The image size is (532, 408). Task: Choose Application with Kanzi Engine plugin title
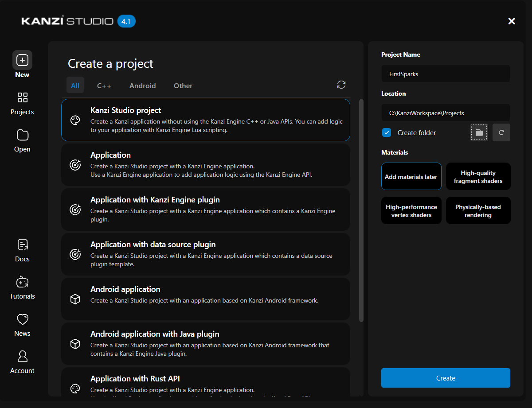(x=155, y=200)
